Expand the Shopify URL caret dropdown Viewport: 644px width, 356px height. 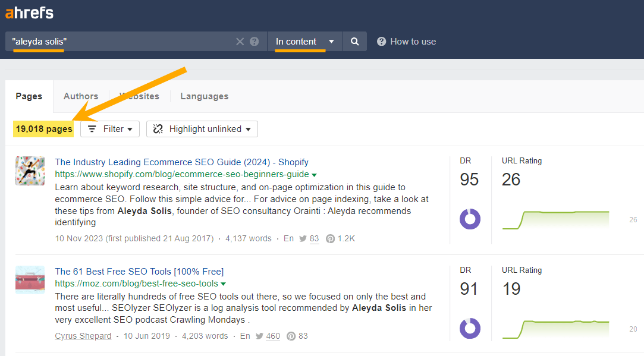(x=315, y=174)
